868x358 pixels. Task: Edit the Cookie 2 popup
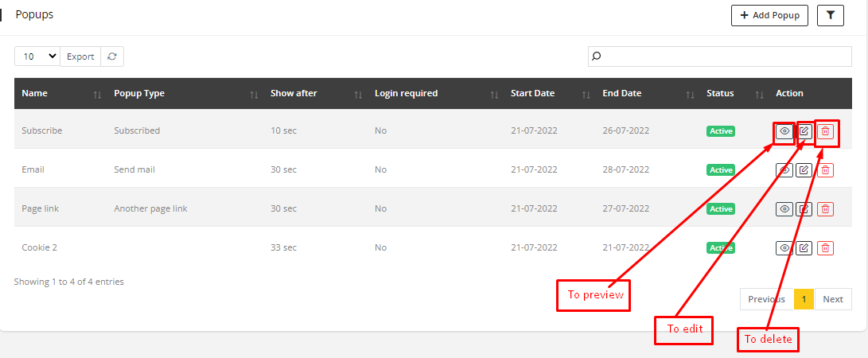click(x=804, y=247)
